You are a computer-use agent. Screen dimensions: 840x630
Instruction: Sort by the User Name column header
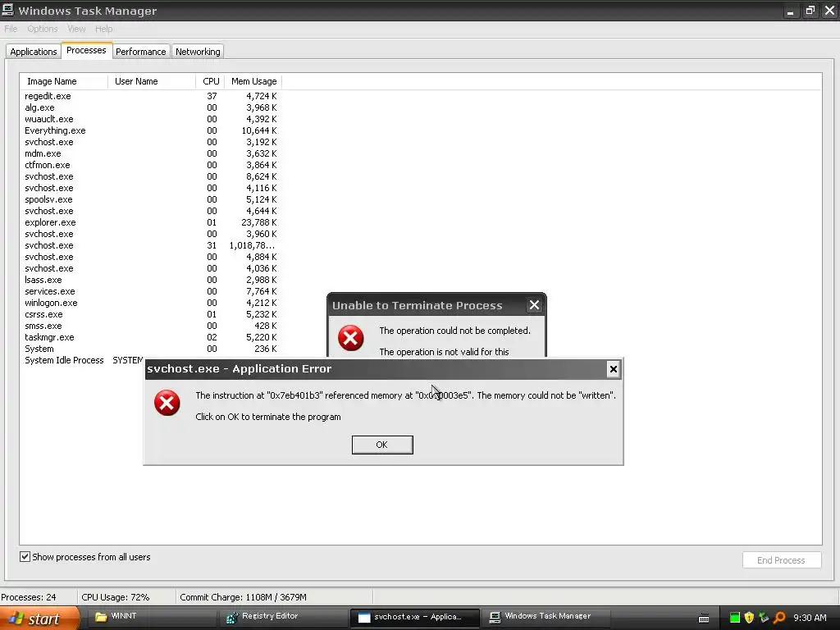tap(152, 81)
